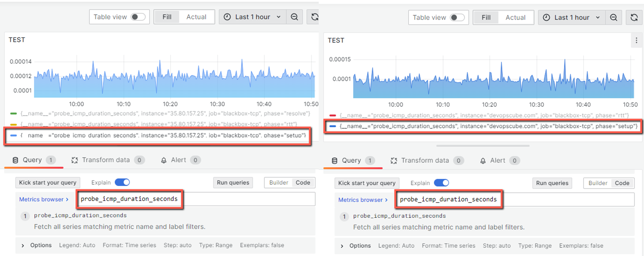Select Fill mode in left panel

coord(167,17)
